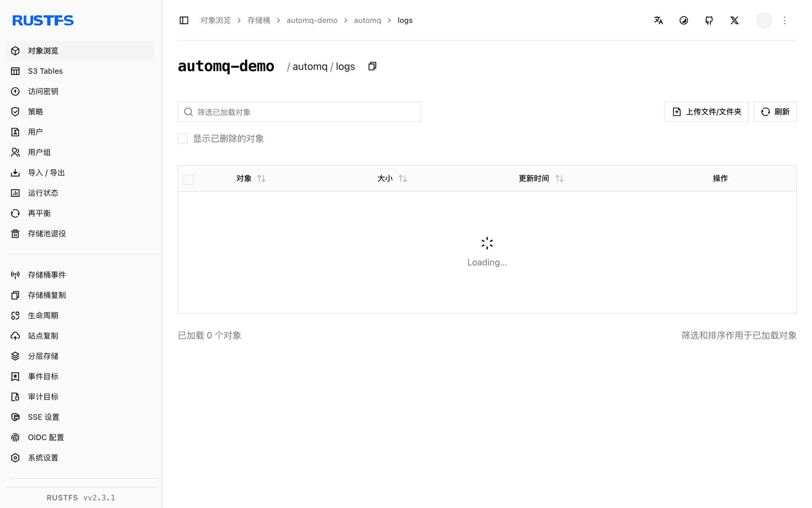Click the RUSTFS logo
This screenshot has width=812, height=508.
point(43,20)
